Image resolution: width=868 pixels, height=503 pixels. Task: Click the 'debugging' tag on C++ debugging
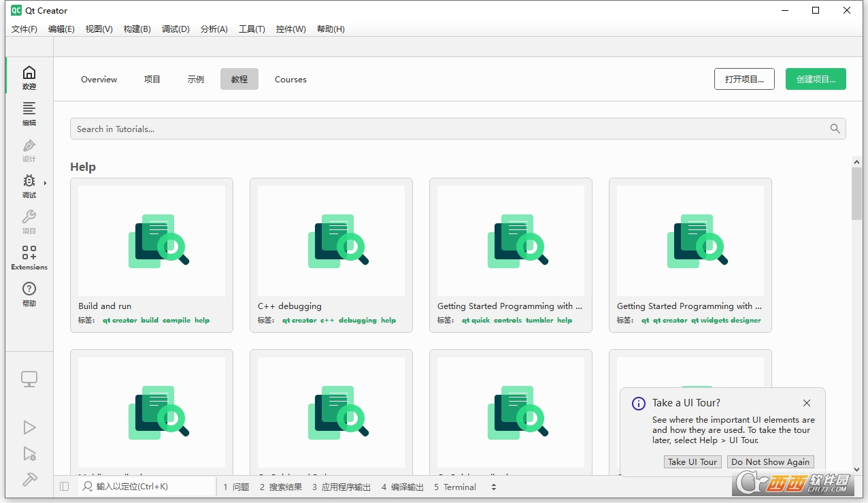pos(358,320)
